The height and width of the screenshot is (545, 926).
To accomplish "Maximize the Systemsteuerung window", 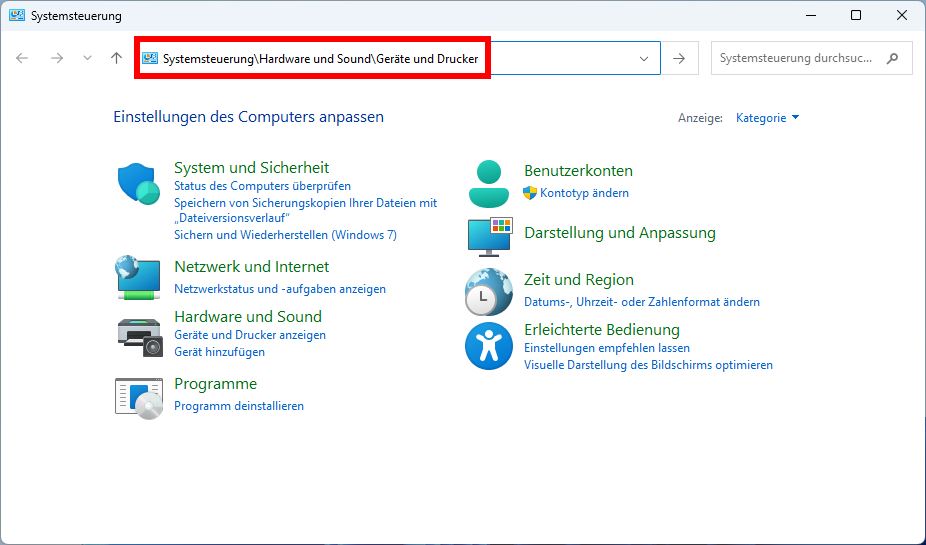I will (x=856, y=15).
